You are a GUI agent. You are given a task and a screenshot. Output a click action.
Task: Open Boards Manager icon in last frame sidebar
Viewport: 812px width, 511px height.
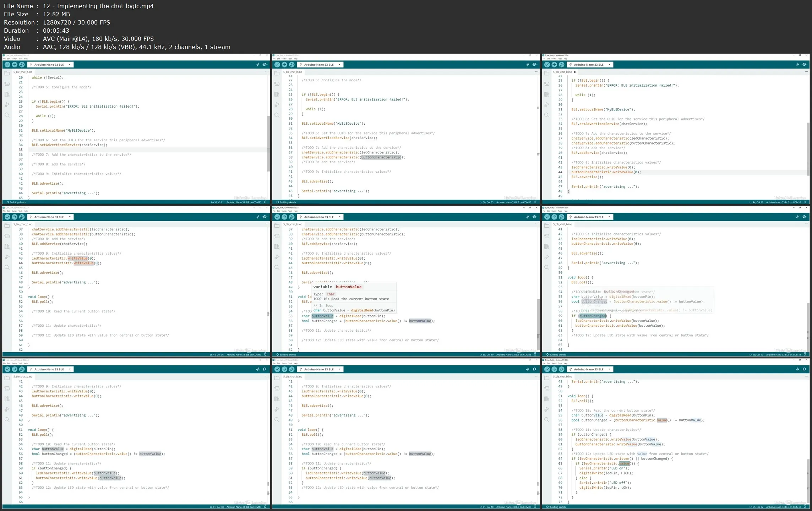pyautogui.click(x=547, y=388)
